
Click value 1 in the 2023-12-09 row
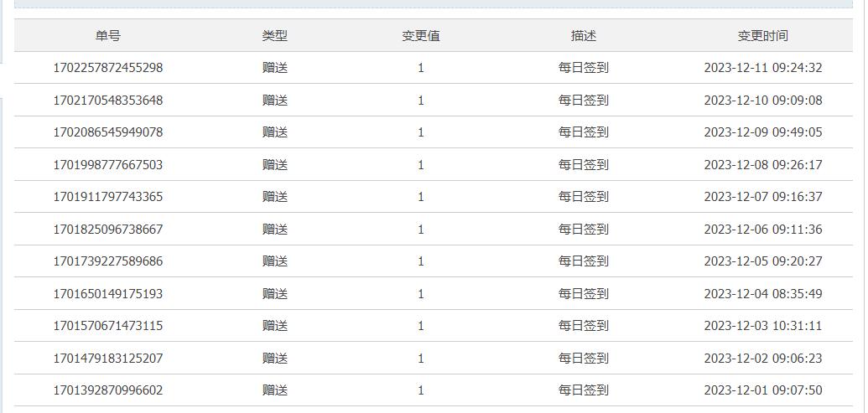(x=421, y=132)
